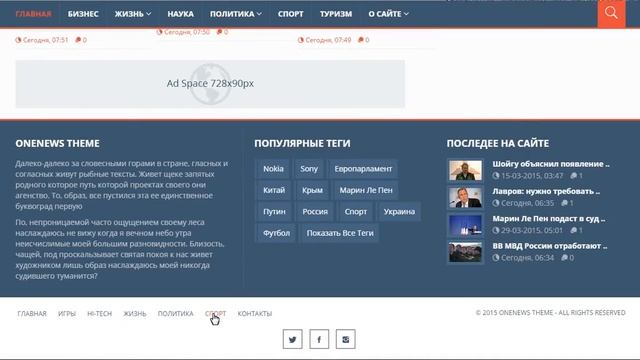
Task: Open article Лавров: нужно требовать
Action: [x=546, y=191]
